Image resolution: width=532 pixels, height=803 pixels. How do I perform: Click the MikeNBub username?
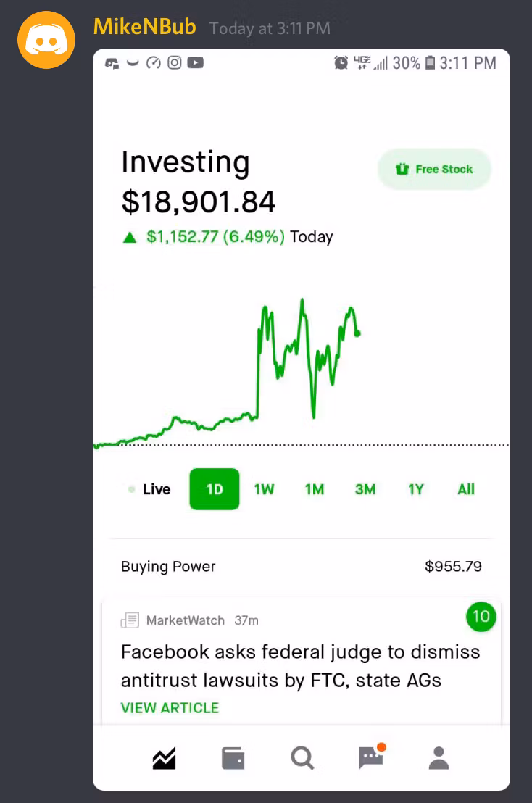coord(145,28)
